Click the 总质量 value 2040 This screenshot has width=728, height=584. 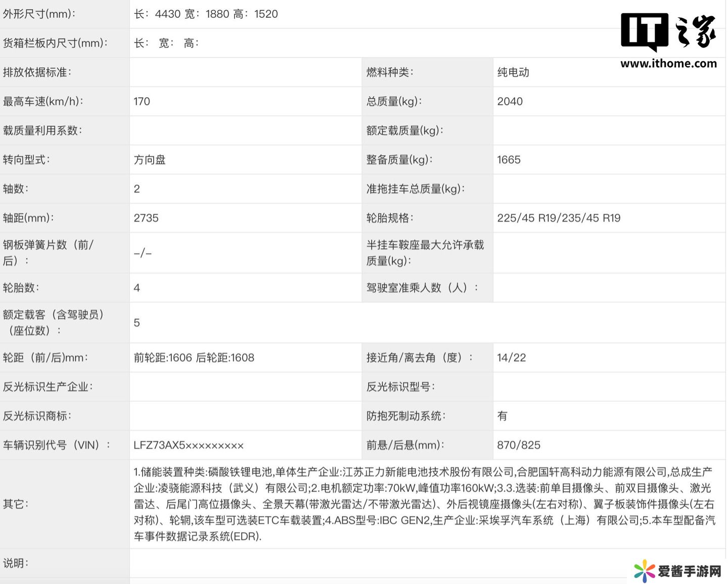point(510,102)
